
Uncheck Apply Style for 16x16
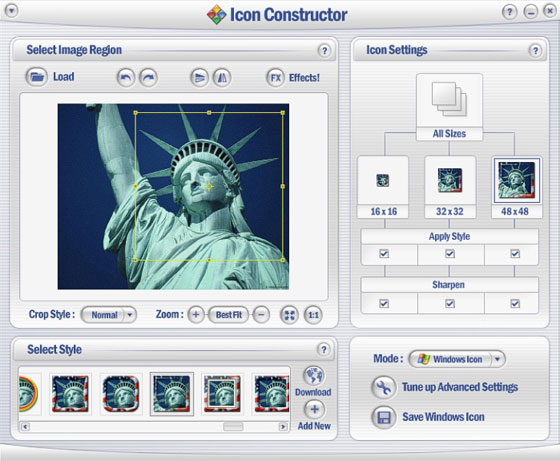click(384, 254)
